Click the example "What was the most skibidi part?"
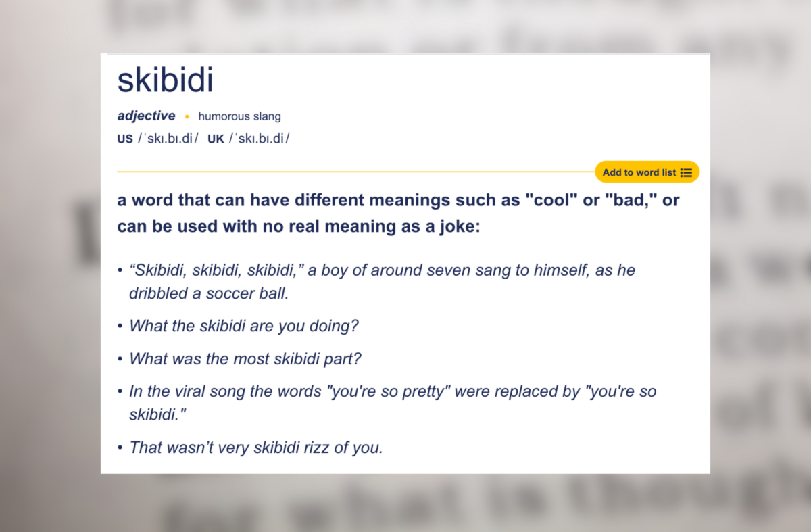811x532 pixels. (245, 358)
